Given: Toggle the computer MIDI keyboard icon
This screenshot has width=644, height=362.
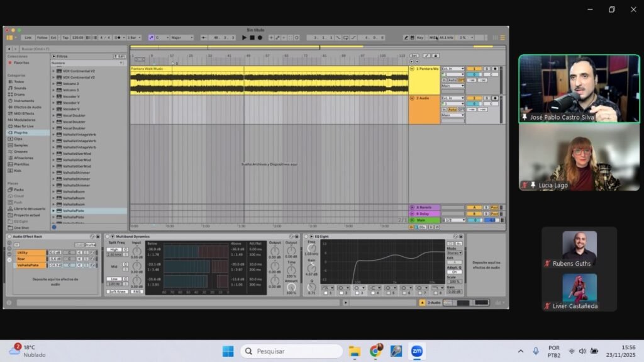Looking at the screenshot, I should 412,38.
